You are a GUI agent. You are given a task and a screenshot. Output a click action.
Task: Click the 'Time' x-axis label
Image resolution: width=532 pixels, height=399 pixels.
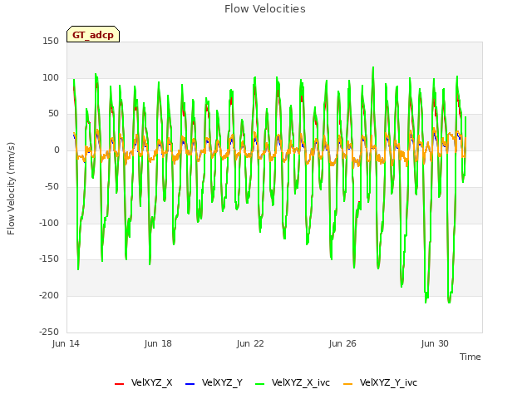[470, 357]
